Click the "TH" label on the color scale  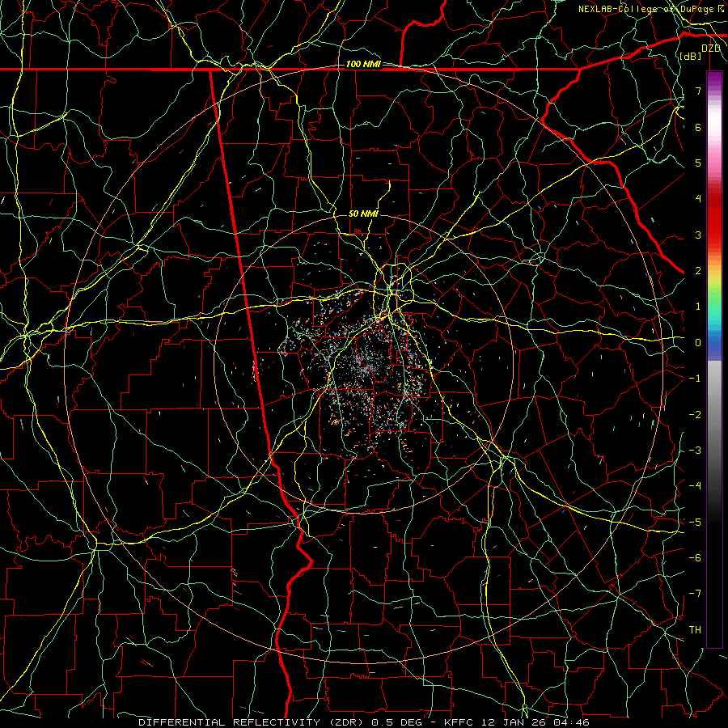coord(695,630)
